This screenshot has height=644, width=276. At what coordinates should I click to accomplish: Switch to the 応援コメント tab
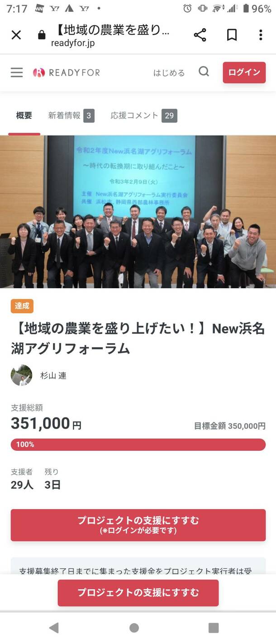click(144, 115)
